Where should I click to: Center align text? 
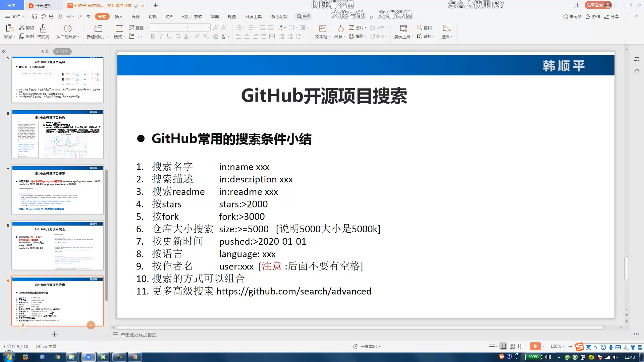247,36
